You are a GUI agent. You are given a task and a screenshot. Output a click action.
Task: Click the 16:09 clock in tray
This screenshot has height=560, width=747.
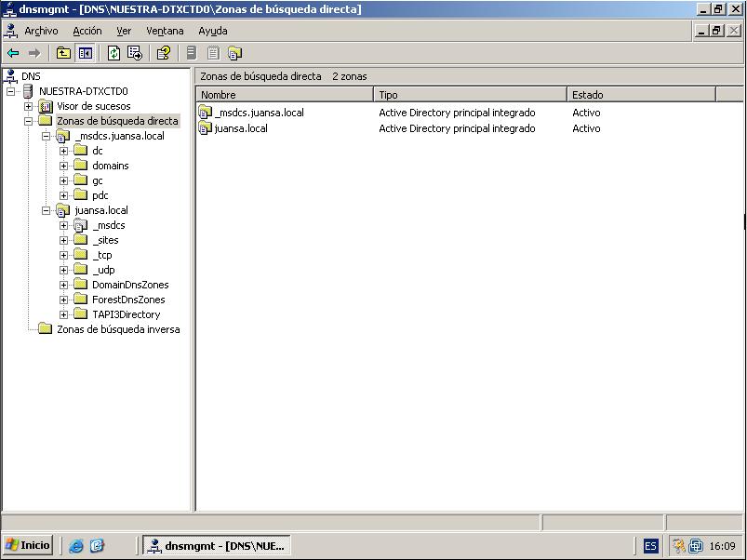[x=722, y=546]
